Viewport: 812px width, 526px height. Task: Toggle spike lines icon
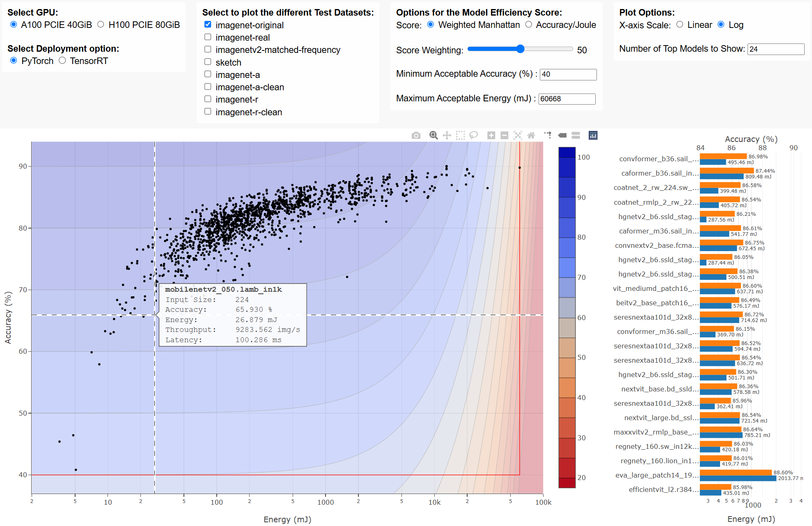[548, 135]
